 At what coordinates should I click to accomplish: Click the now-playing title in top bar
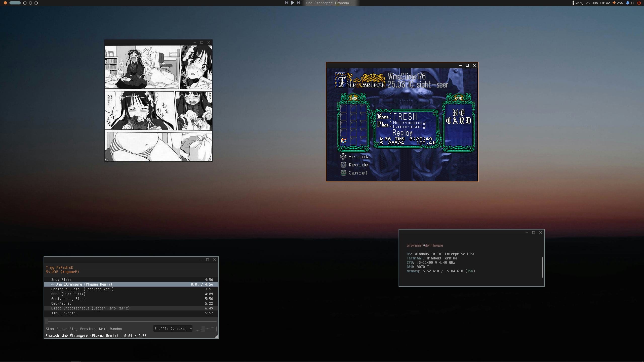330,3
